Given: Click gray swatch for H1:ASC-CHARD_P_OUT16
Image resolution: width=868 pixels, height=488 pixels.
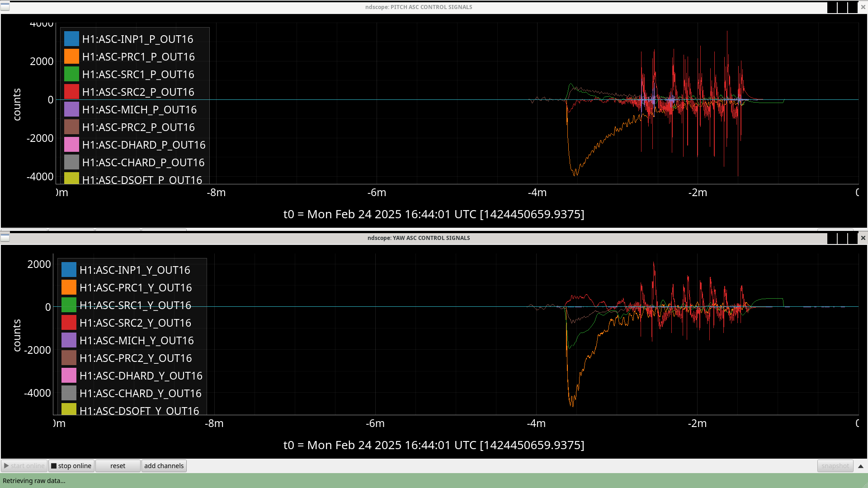Looking at the screenshot, I should (x=71, y=162).
